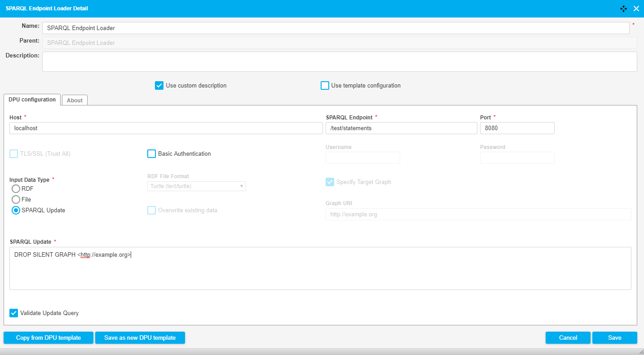Select SPARQL Update radio button
Image resolution: width=644 pixels, height=355 pixels.
(16, 210)
